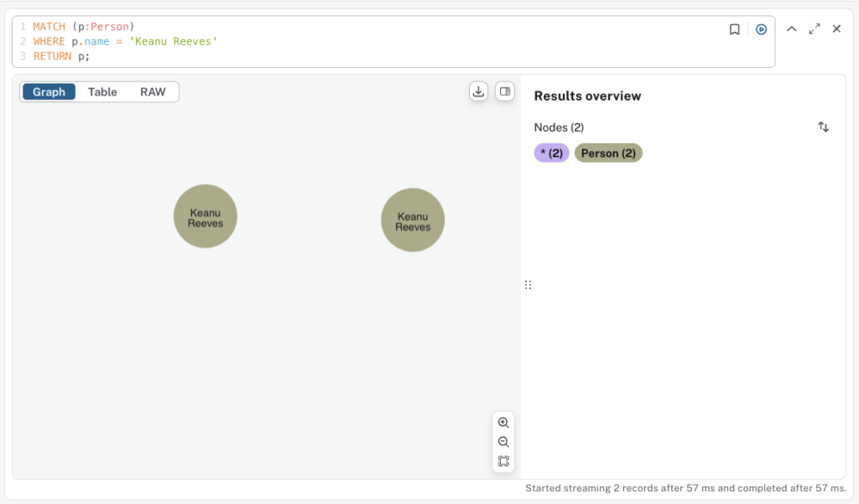
Task: Select the right Keanu Reeves node
Action: (413, 220)
